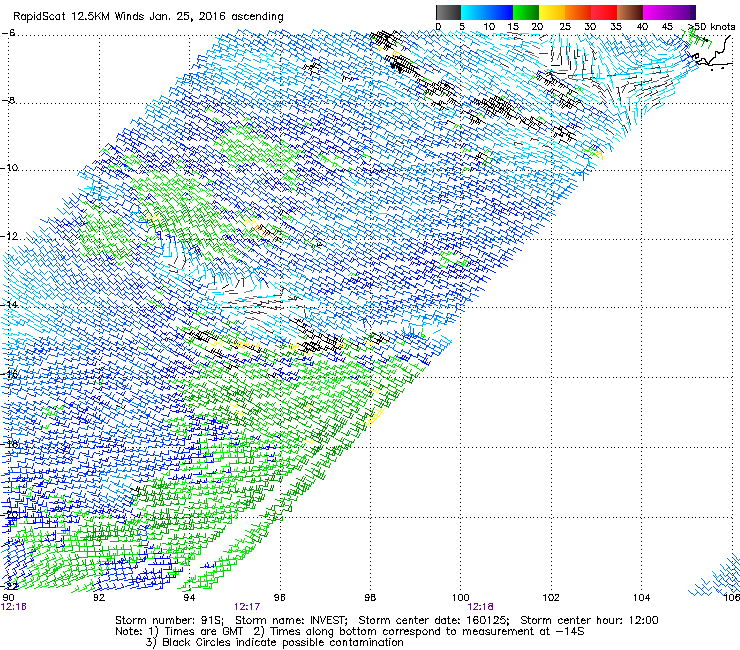Click the brown 35-40 knots legend color
The height and width of the screenshot is (650, 740).
coord(630,12)
